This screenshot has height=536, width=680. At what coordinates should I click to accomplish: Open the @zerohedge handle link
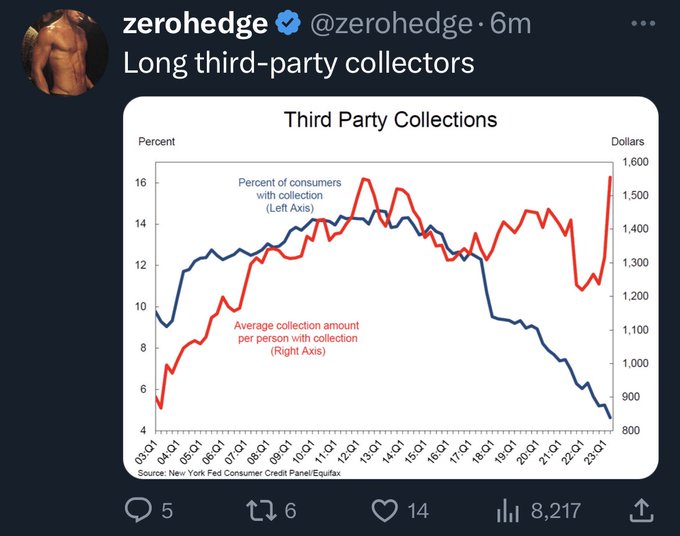click(386, 24)
